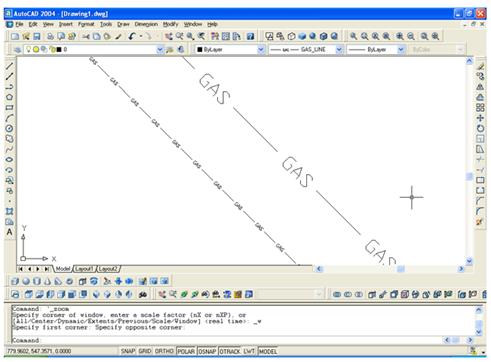Select the Move tool in Modify toolbar

tap(480, 118)
